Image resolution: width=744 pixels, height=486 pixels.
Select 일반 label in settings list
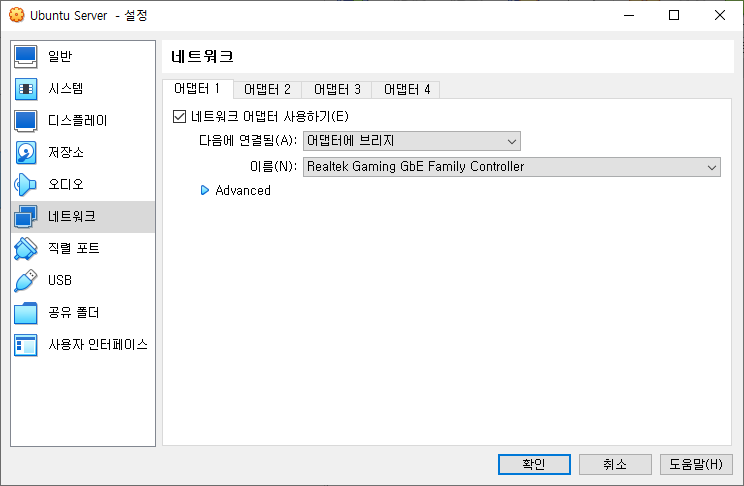pyautogui.click(x=60, y=56)
